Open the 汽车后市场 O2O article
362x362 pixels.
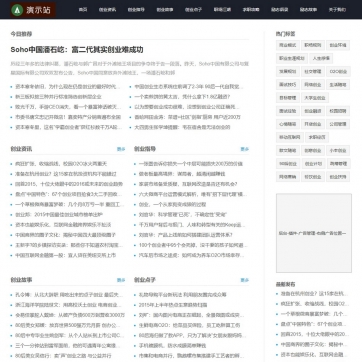(191, 255)
